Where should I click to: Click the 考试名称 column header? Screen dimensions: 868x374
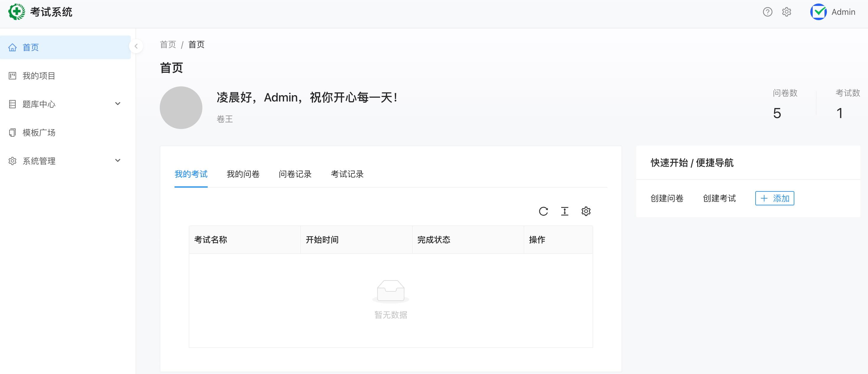(x=245, y=240)
